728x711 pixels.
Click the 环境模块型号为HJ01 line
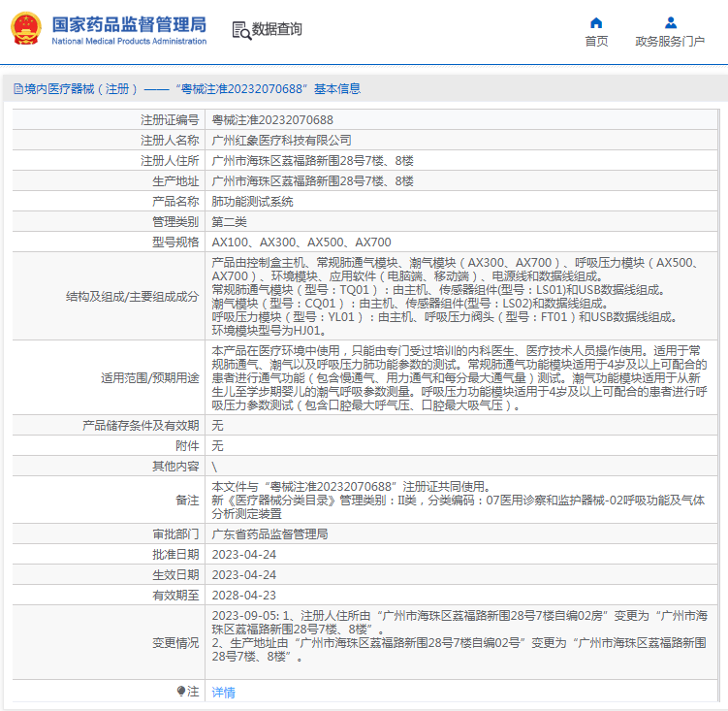(269, 331)
